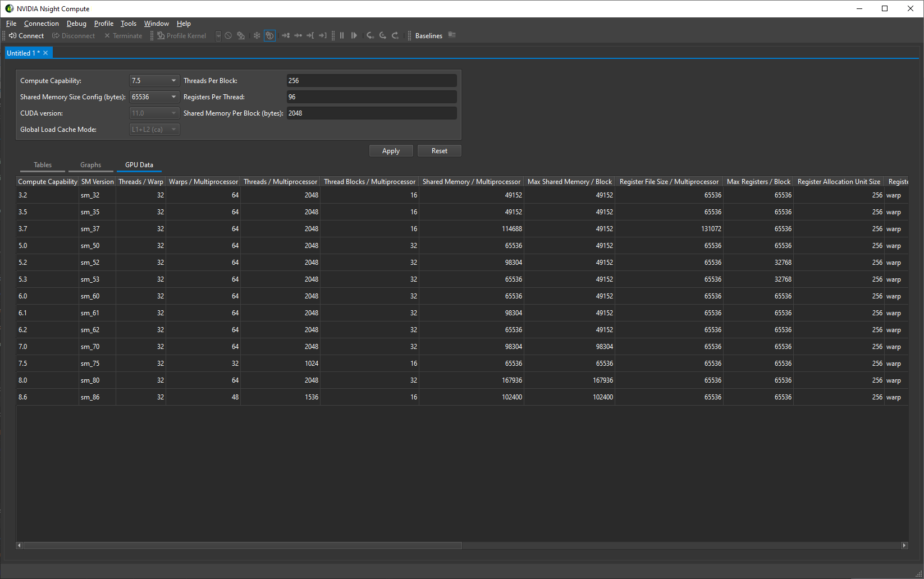Open the Compute Capability dropdown
Viewport: 924px width, 579px height.
coord(154,81)
